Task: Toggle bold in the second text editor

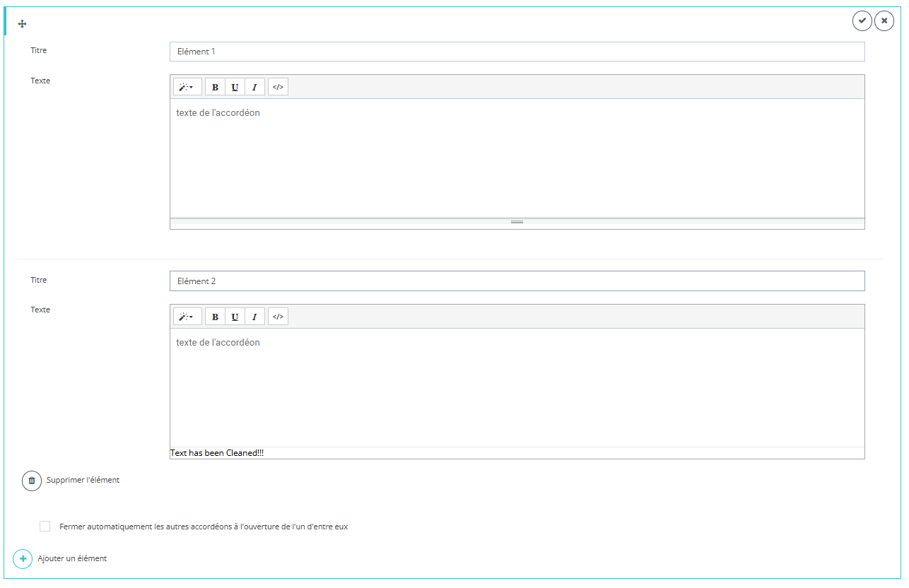Action: point(215,317)
